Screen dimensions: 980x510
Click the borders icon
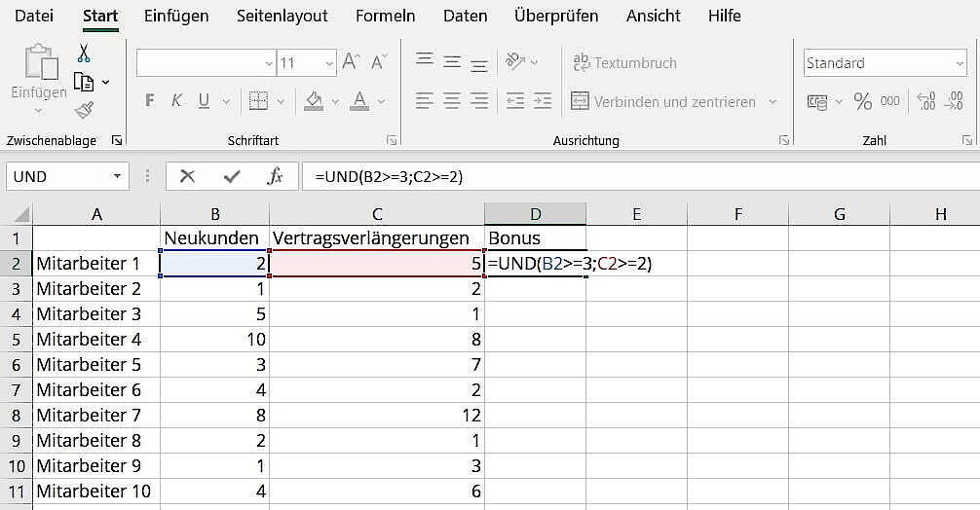(258, 100)
